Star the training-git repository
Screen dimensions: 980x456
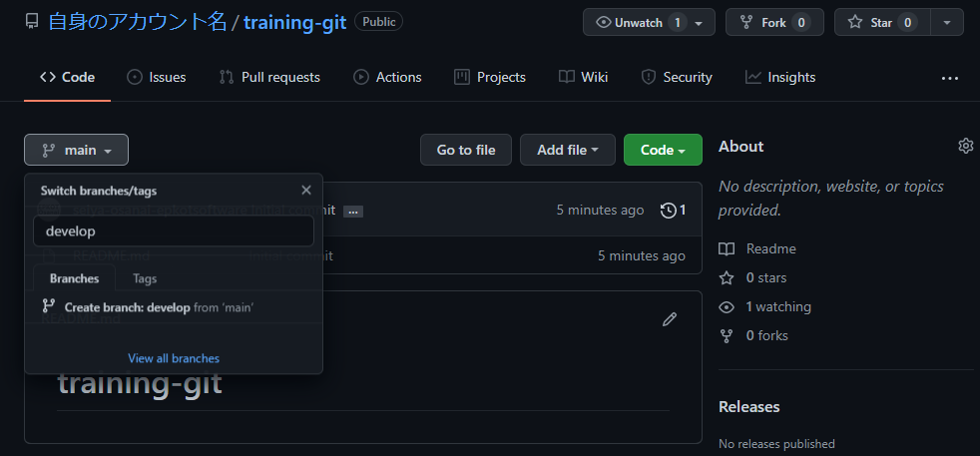882,23
